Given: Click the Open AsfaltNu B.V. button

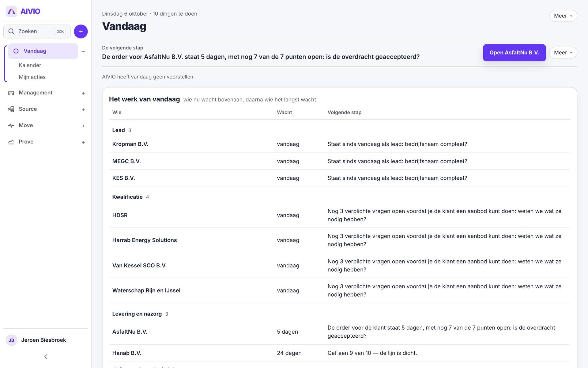Looking at the screenshot, I should click(x=514, y=52).
